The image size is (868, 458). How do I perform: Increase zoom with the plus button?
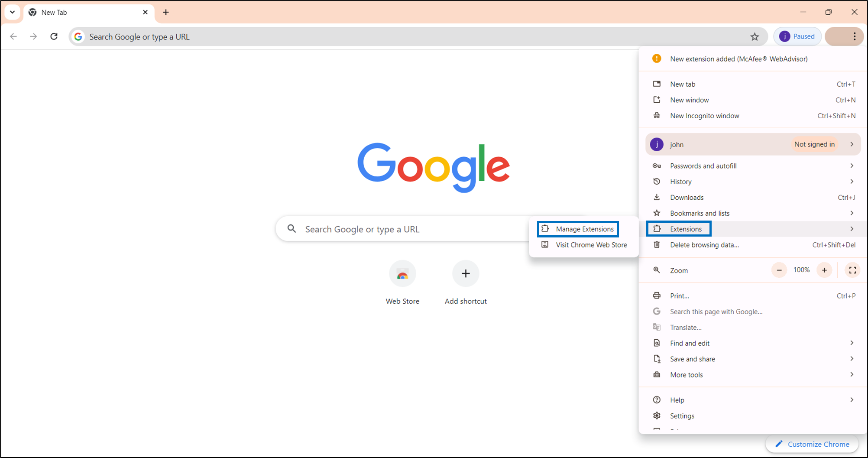click(x=824, y=270)
